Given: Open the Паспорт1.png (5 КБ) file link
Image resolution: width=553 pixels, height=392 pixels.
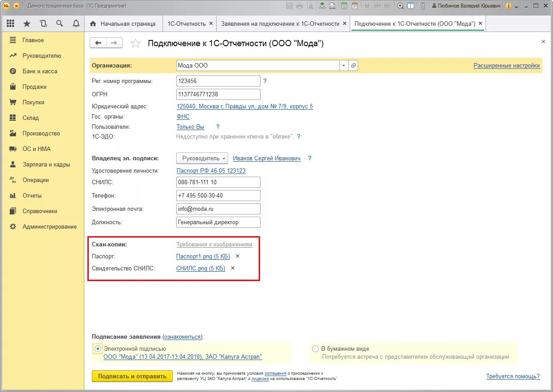Looking at the screenshot, I should point(203,256).
